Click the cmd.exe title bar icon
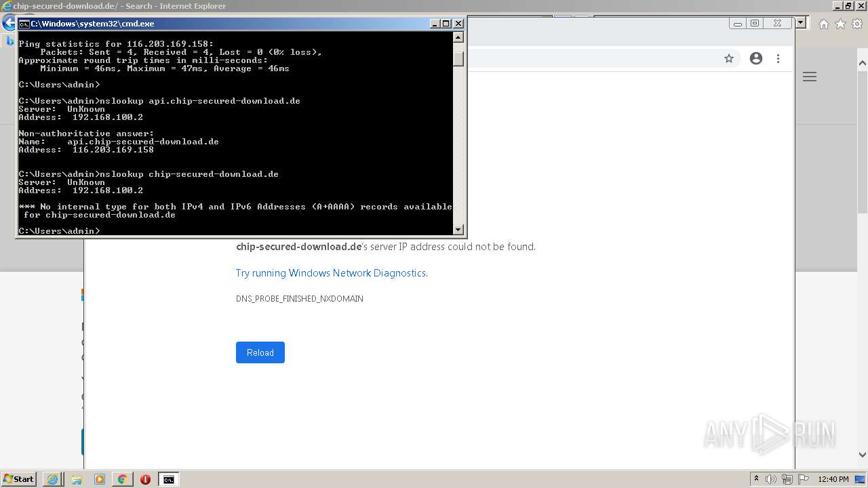The width and height of the screenshot is (868, 488). [24, 24]
